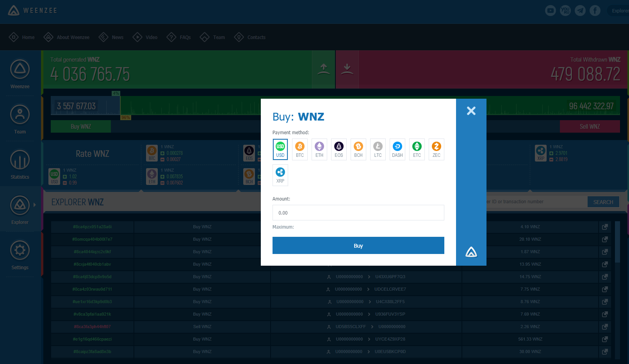Open Contacts in navigation bar
629x364 pixels.
coord(250,37)
